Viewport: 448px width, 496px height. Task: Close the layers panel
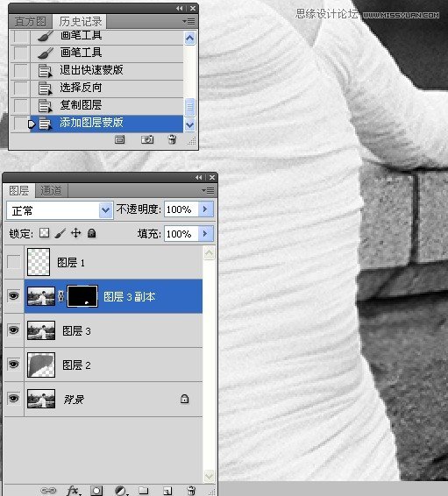click(x=212, y=178)
